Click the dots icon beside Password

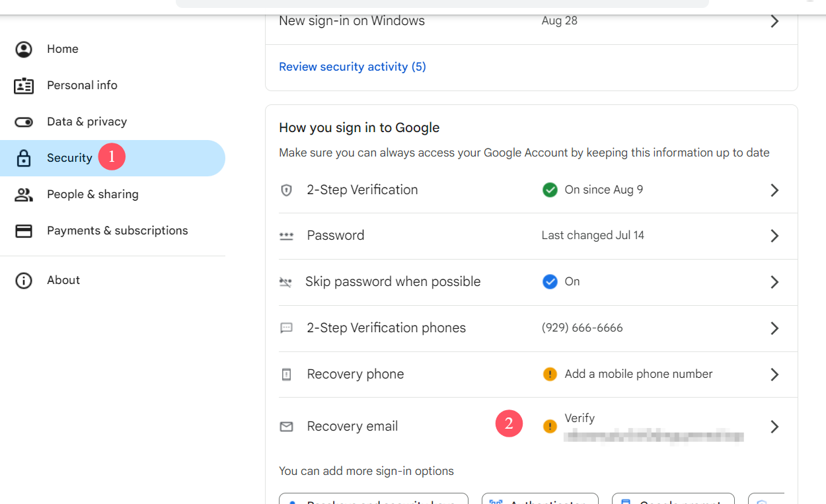point(286,236)
